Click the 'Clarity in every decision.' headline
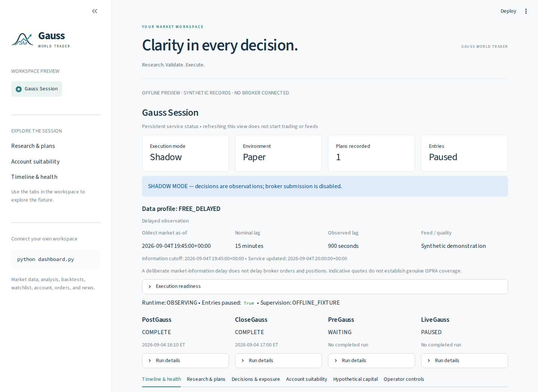The width and height of the screenshot is (538, 392). coord(220,45)
